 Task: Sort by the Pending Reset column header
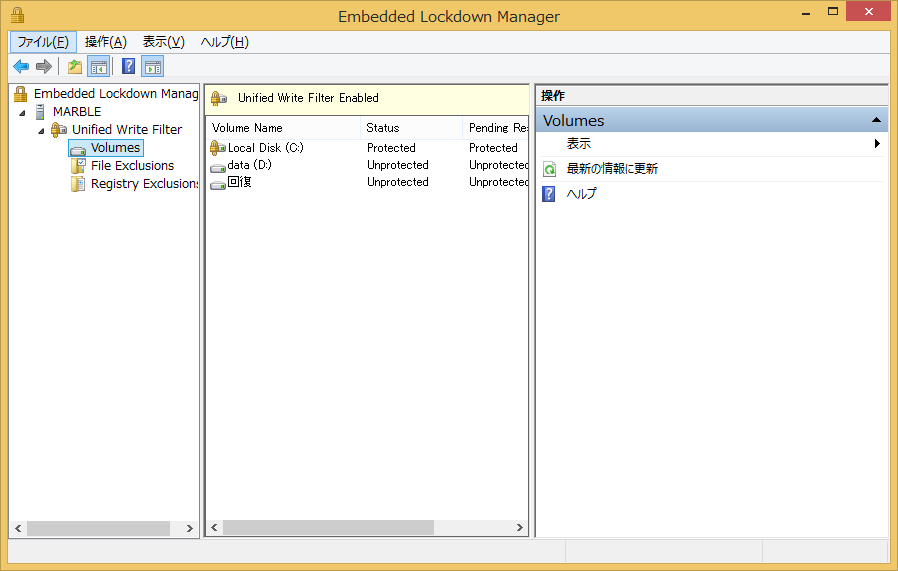[495, 128]
